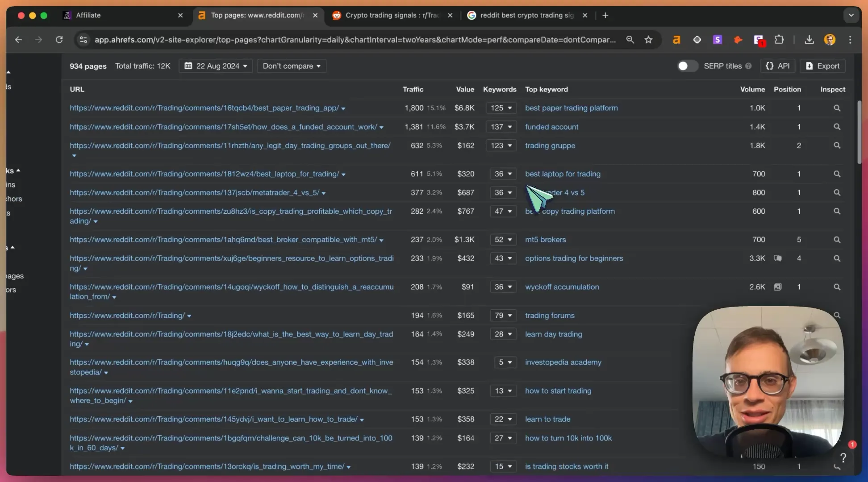Image resolution: width=868 pixels, height=482 pixels.
Task: Click the page vertical scrollbar
Action: point(859,132)
